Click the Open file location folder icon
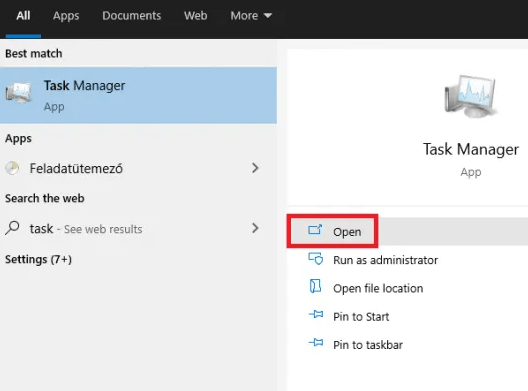 [x=315, y=286]
